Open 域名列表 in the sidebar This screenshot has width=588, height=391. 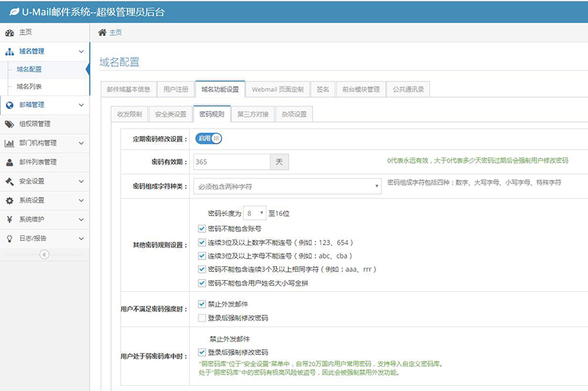pyautogui.click(x=29, y=87)
